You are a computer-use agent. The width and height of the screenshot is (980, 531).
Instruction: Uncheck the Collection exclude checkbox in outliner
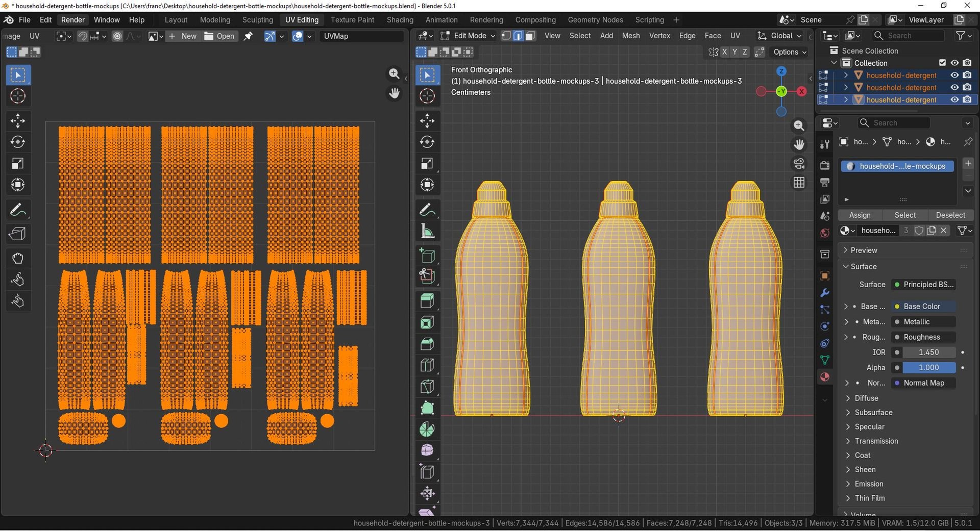click(942, 63)
